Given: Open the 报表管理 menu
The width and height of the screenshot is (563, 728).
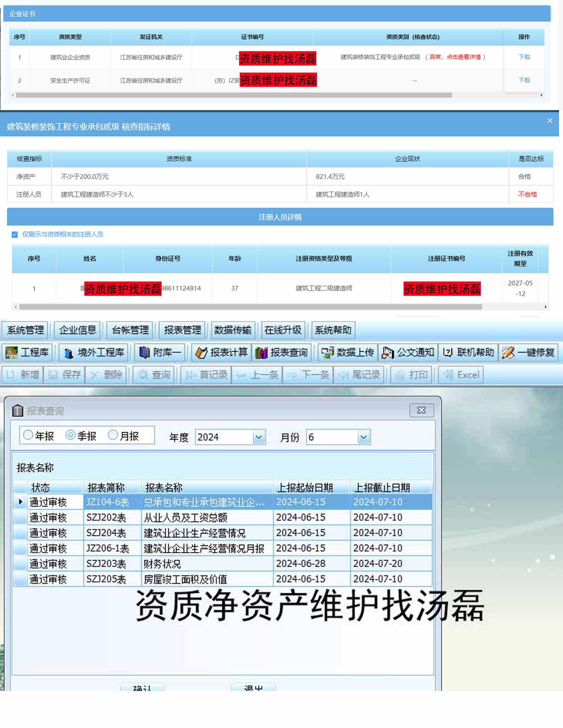Looking at the screenshot, I should (183, 330).
